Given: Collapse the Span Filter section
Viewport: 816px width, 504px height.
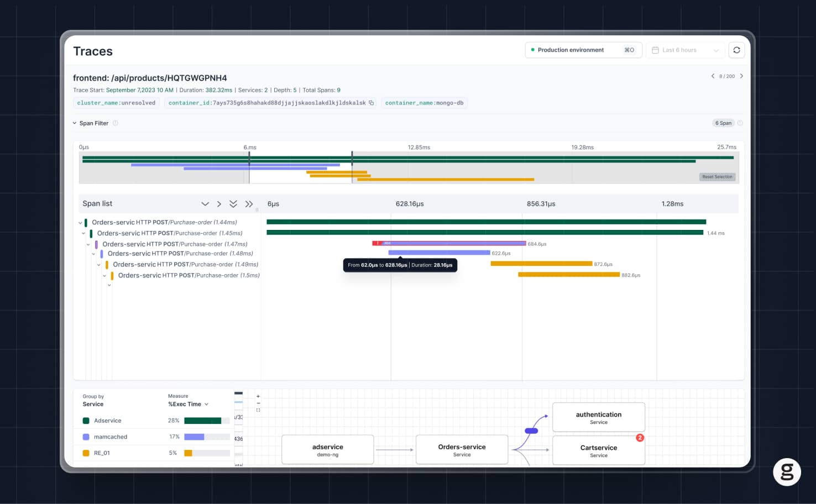Looking at the screenshot, I should click(x=75, y=123).
